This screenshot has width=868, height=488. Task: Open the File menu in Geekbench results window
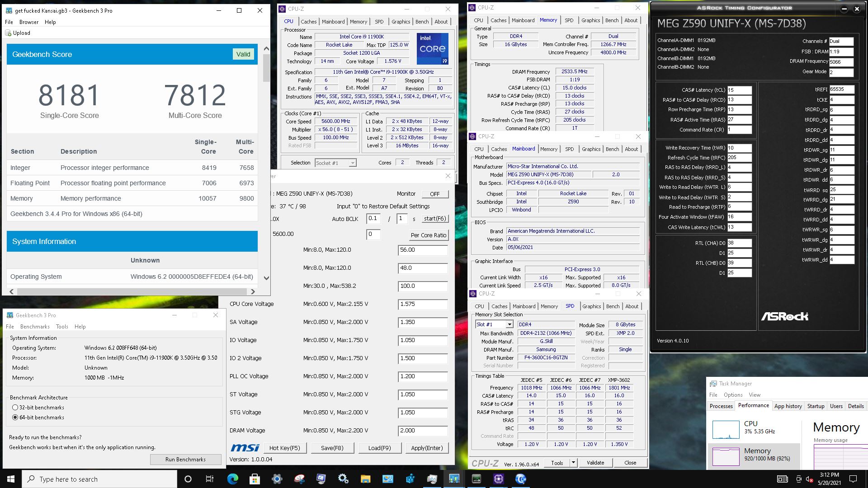9,22
